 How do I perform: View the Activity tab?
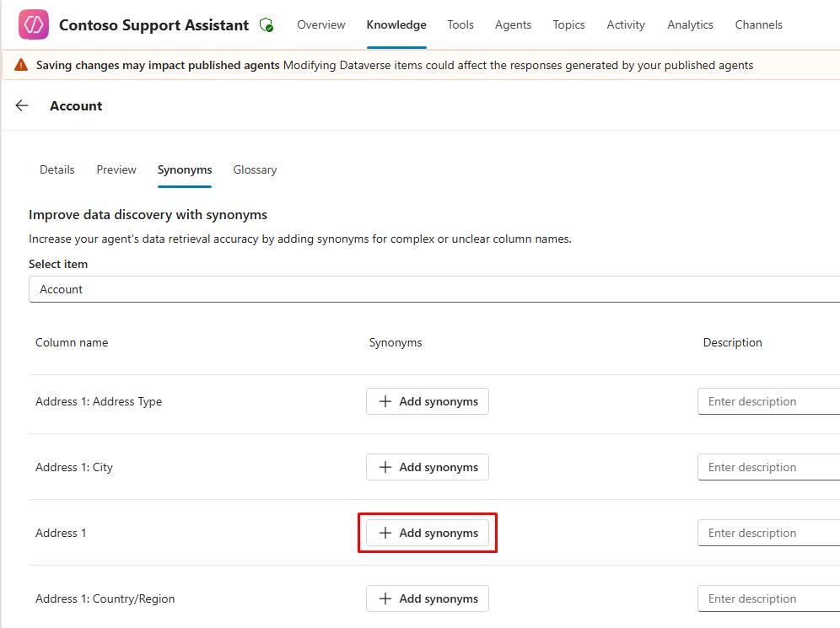(626, 24)
